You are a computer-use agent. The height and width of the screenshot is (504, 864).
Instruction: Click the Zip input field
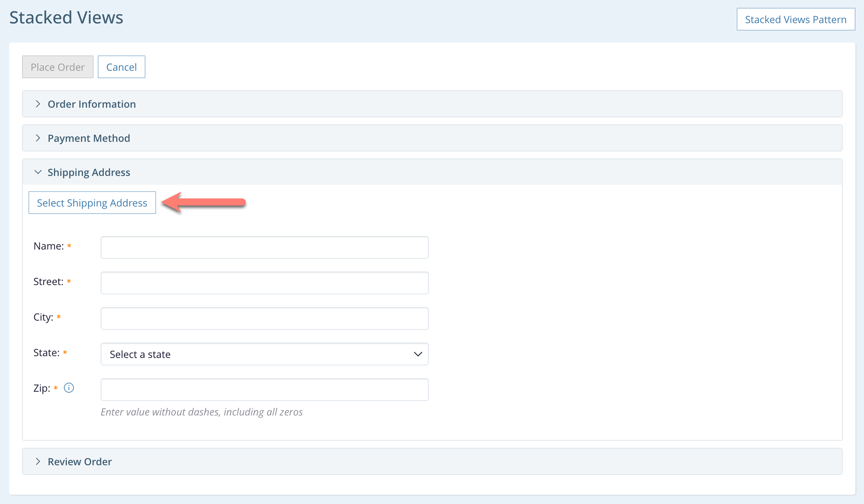264,390
